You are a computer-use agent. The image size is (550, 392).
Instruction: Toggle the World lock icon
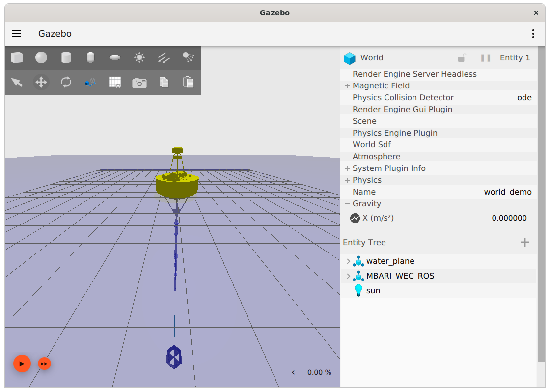(462, 58)
